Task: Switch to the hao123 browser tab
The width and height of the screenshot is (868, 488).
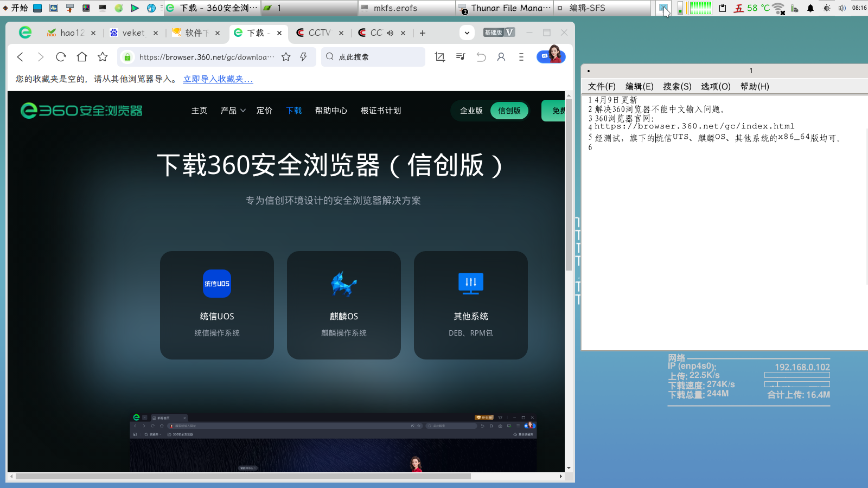Action: 69,33
